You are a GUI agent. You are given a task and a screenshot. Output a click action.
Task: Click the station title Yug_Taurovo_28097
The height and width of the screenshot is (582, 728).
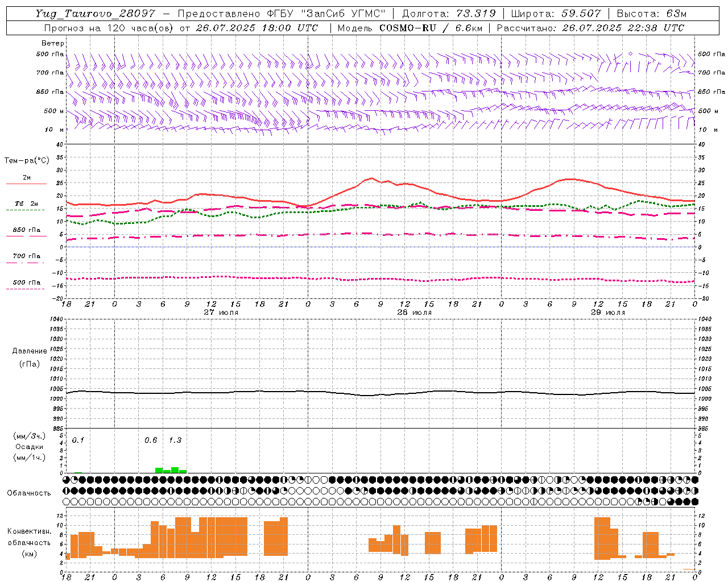coord(95,14)
